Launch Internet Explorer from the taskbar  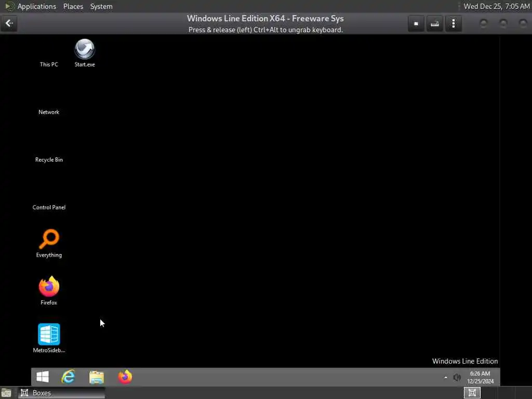coord(68,377)
